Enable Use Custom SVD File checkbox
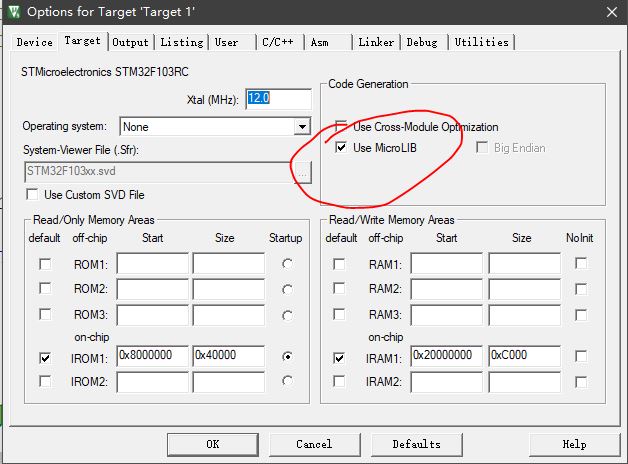 (32, 195)
